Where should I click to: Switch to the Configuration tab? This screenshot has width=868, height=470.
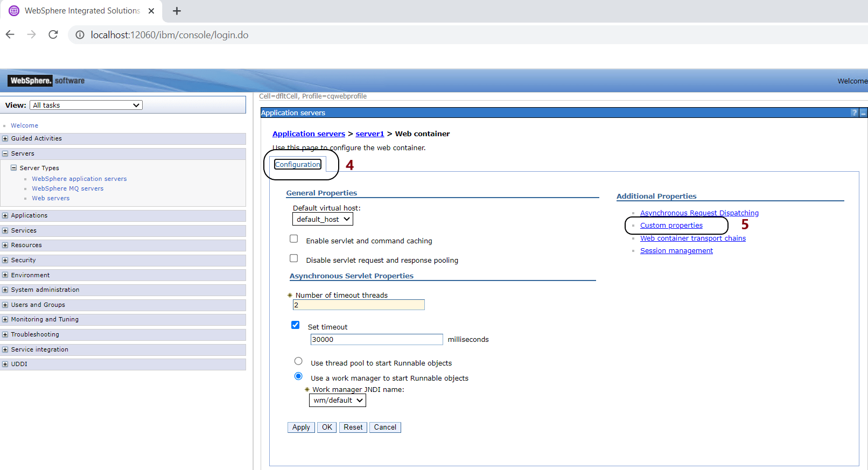298,165
